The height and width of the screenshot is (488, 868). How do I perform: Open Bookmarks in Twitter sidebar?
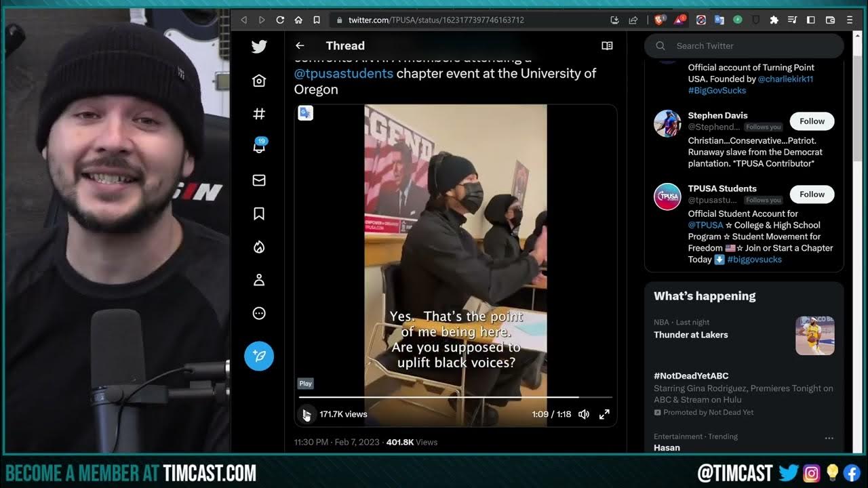click(259, 213)
